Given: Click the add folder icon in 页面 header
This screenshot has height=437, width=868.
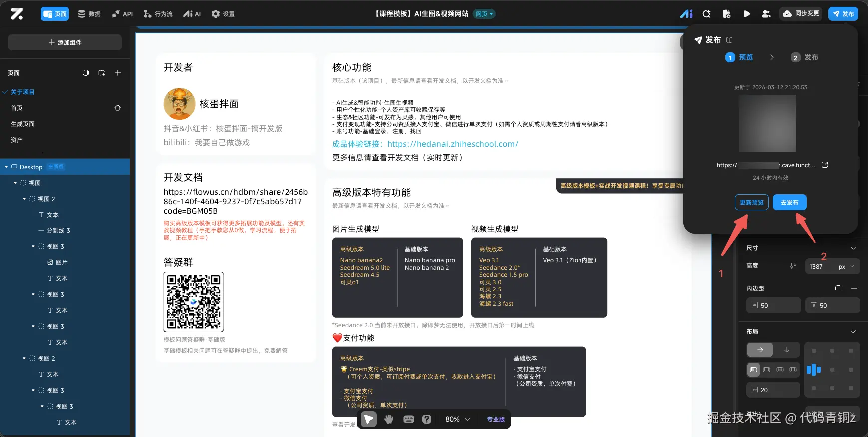Looking at the screenshot, I should [102, 73].
